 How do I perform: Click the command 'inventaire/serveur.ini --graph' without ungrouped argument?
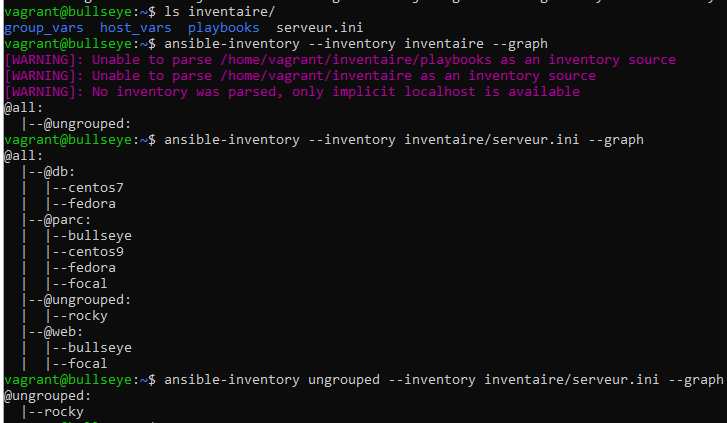(403, 140)
